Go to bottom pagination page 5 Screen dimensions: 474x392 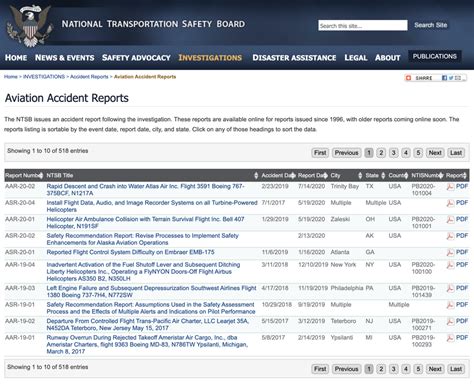(x=418, y=369)
